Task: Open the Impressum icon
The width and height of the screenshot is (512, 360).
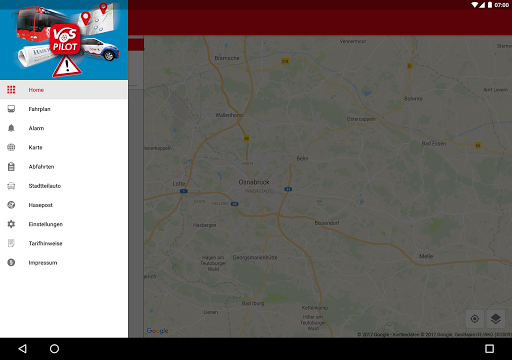Action: tap(11, 263)
